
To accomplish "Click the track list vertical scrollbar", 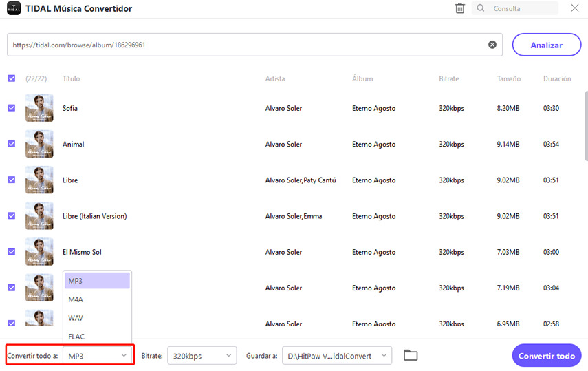I will (586, 126).
